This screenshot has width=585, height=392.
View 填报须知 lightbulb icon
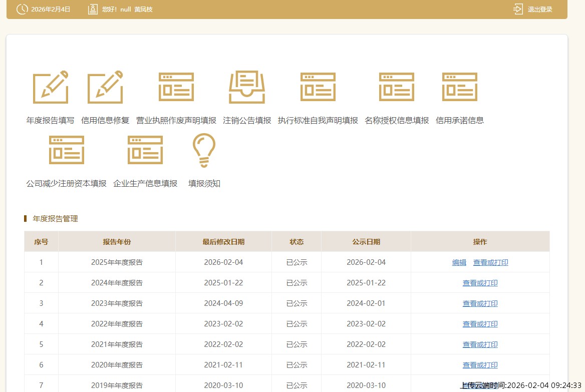[204, 150]
